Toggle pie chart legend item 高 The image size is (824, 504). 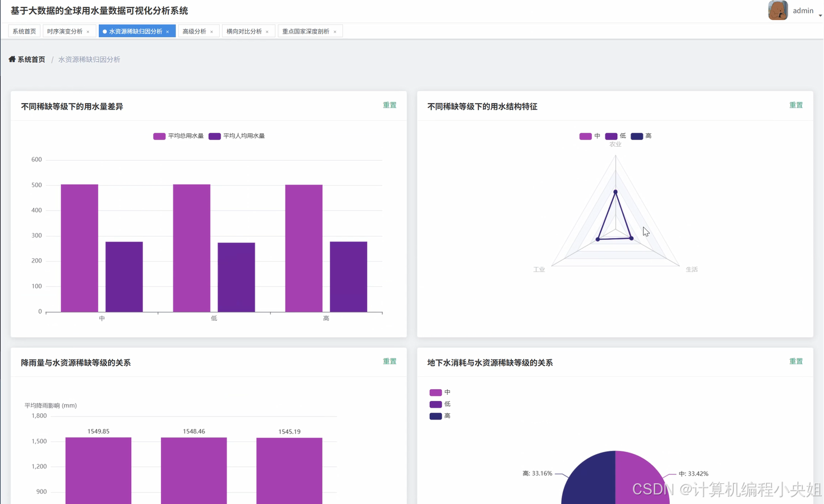click(440, 416)
